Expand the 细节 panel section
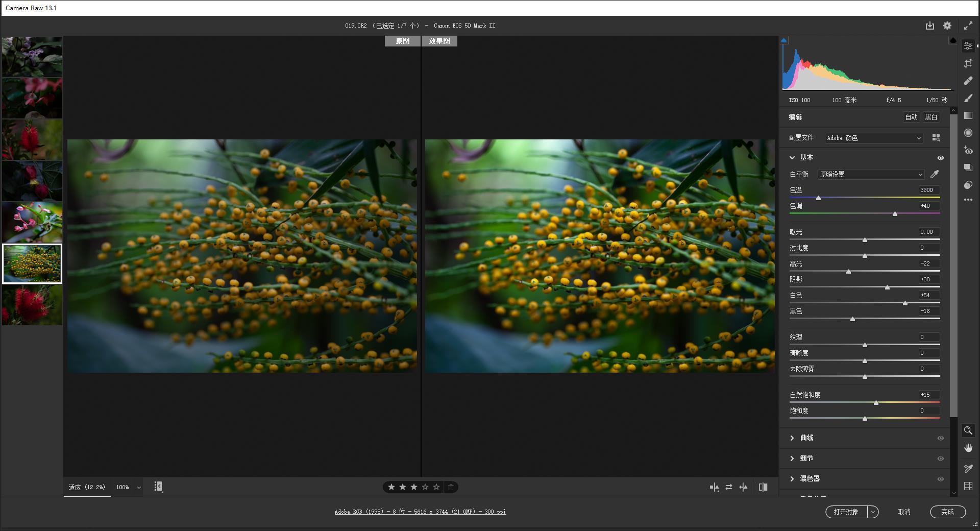This screenshot has height=531, width=980. point(792,458)
